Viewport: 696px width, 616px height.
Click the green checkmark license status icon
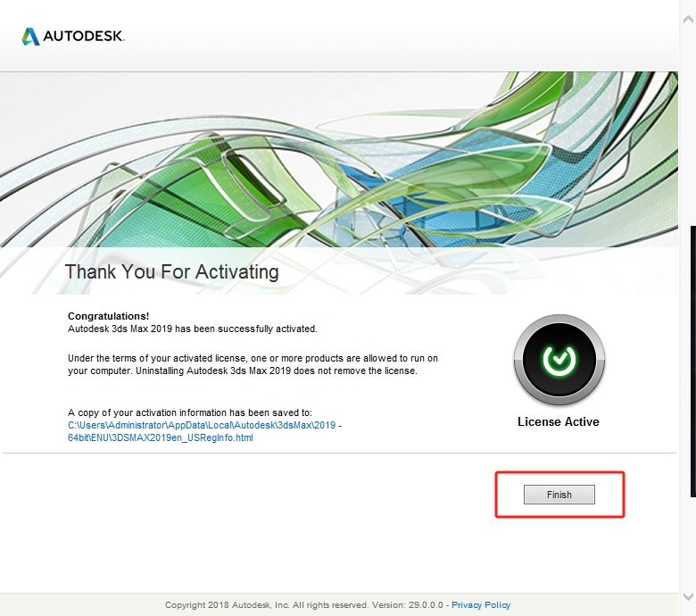[559, 360]
